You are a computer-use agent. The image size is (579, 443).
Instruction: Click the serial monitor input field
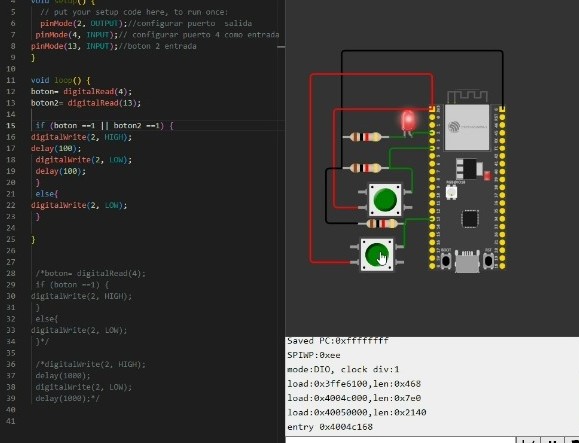[x=400, y=440]
